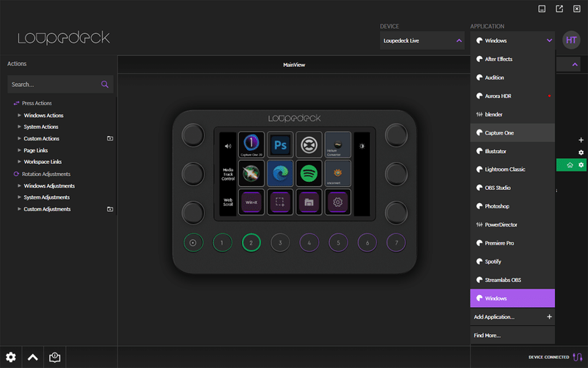Viewport: 588px width, 368px height.
Task: Expand Custom Actions tree node
Action: (19, 138)
